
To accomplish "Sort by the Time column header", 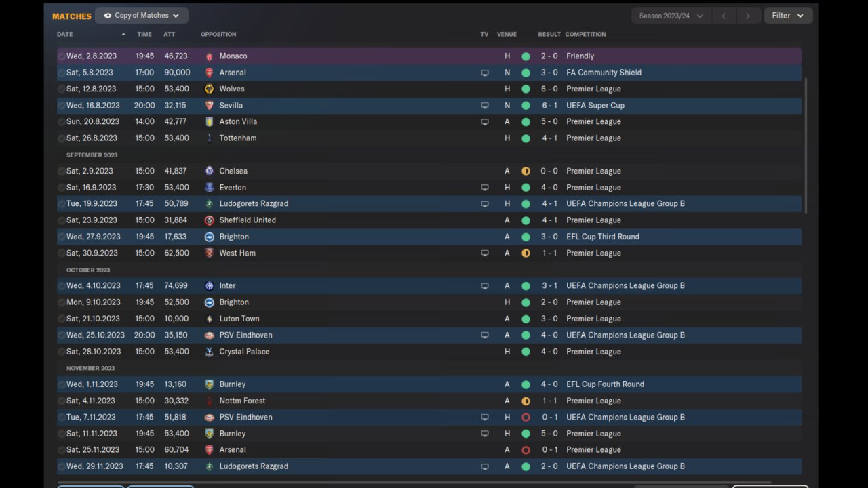I will click(x=144, y=35).
